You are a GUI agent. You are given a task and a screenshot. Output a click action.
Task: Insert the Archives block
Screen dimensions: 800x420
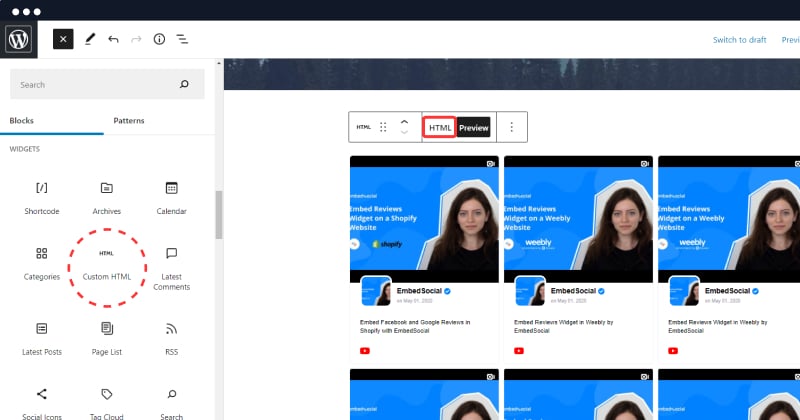[x=107, y=199]
